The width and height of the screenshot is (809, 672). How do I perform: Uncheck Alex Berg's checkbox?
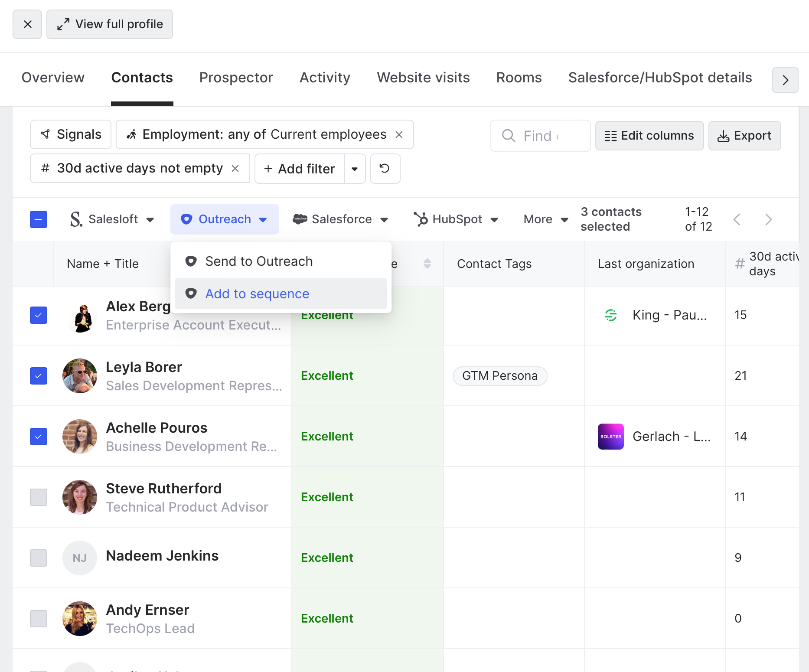pos(39,315)
